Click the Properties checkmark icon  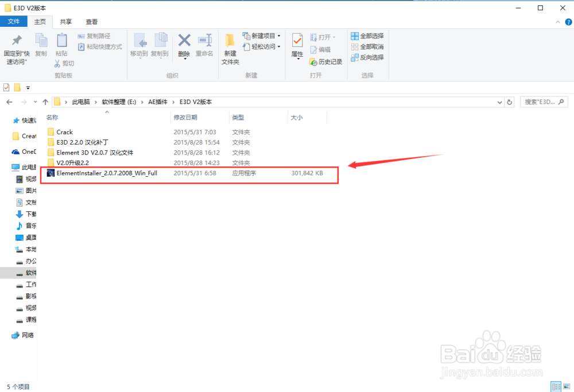click(x=297, y=40)
